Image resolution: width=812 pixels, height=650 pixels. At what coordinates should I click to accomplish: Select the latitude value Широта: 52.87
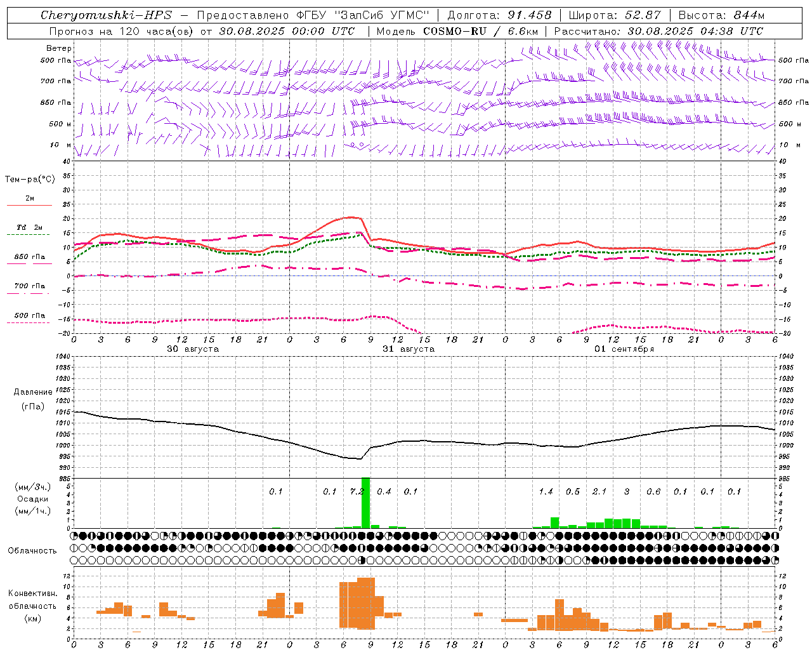(x=615, y=15)
